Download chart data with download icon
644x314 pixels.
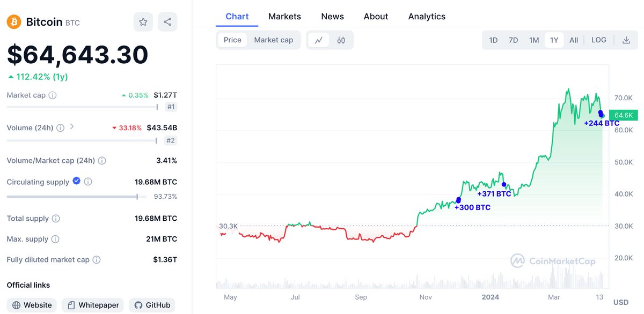[x=626, y=40]
